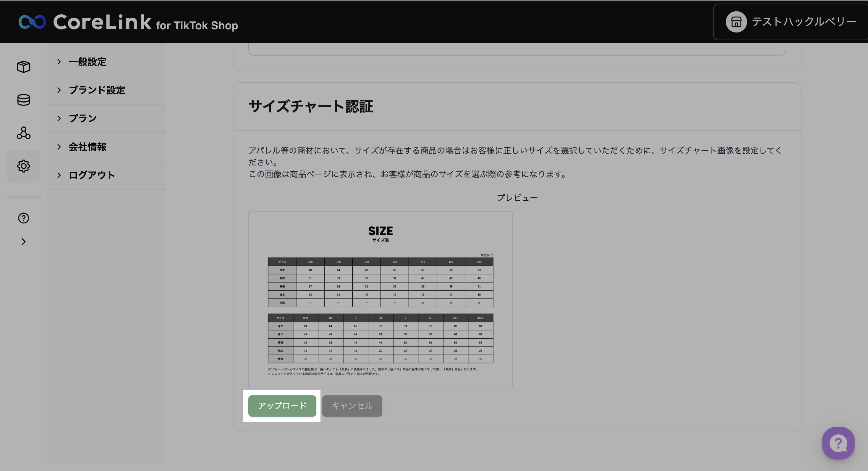Select the settings gear icon in sidebar
The image size is (868, 471).
[24, 166]
